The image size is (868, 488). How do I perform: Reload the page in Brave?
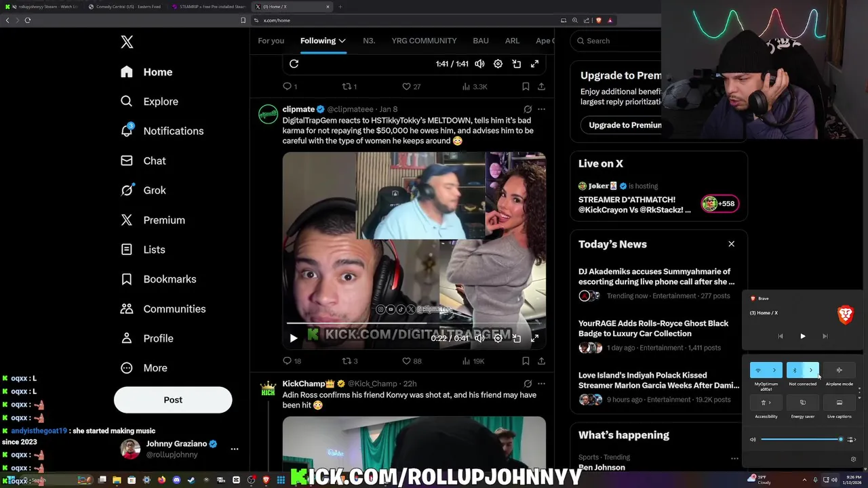28,20
